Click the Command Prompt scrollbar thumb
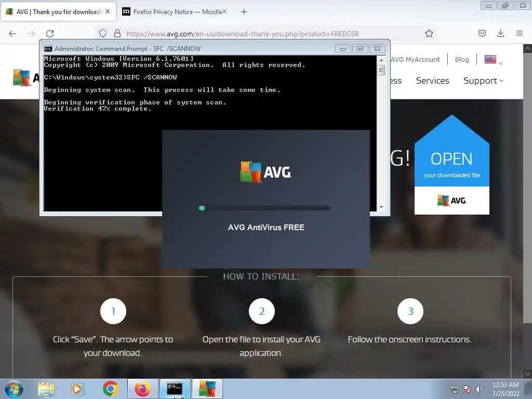Screen dimensions: 532x399 (x=381, y=70)
